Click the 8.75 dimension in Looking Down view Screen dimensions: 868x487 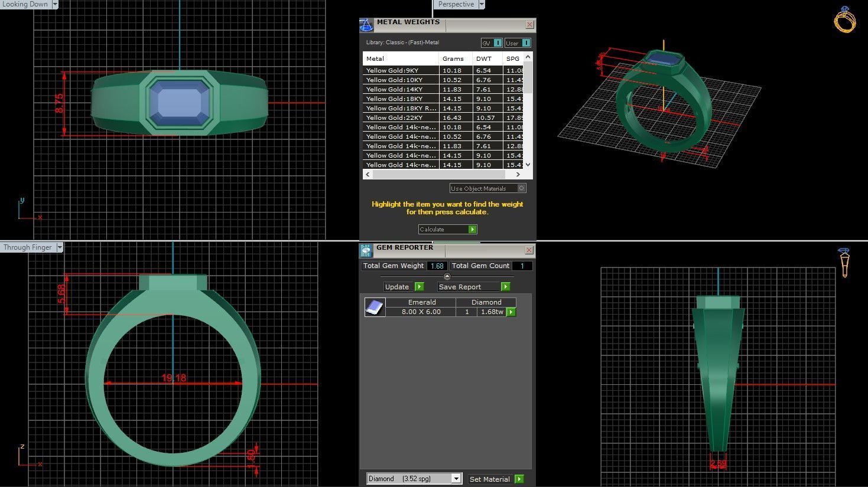59,103
